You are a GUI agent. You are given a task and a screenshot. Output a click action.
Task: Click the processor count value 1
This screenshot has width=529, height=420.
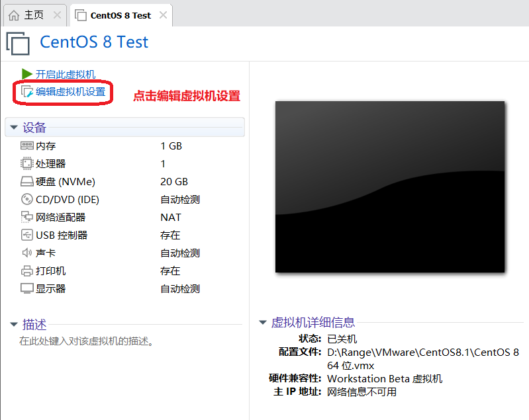pos(163,164)
